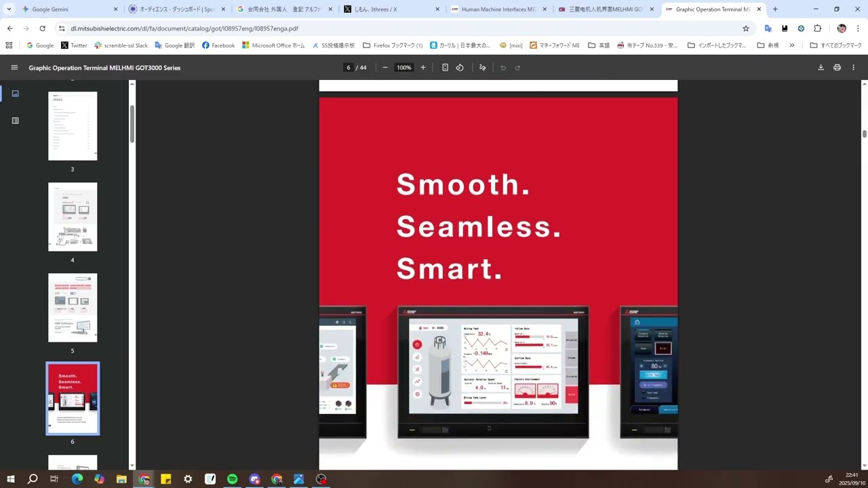The image size is (868, 488).
Task: Open Sticky Notes from the taskbar
Action: (x=165, y=479)
